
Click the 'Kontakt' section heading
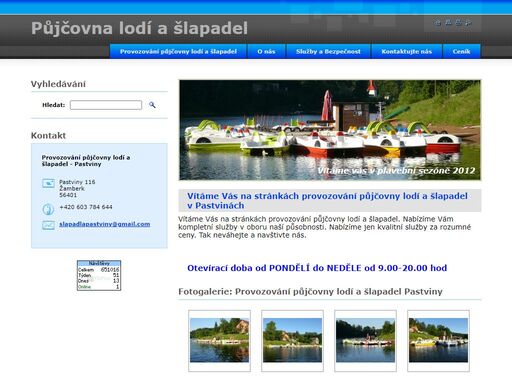(48, 135)
